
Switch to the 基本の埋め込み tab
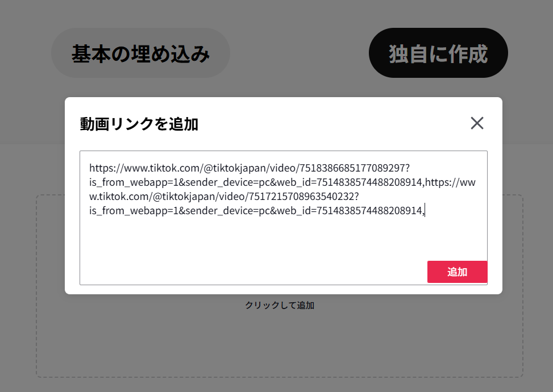[141, 53]
